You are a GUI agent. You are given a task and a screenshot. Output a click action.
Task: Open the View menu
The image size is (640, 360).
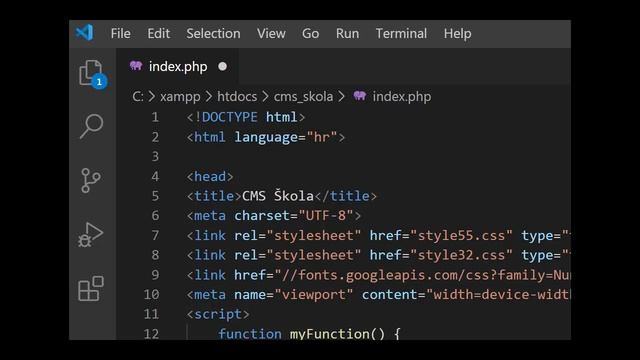271,33
